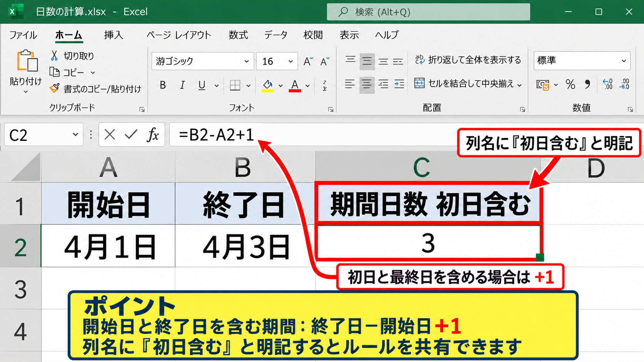Toggle Bold formatting

click(x=163, y=85)
